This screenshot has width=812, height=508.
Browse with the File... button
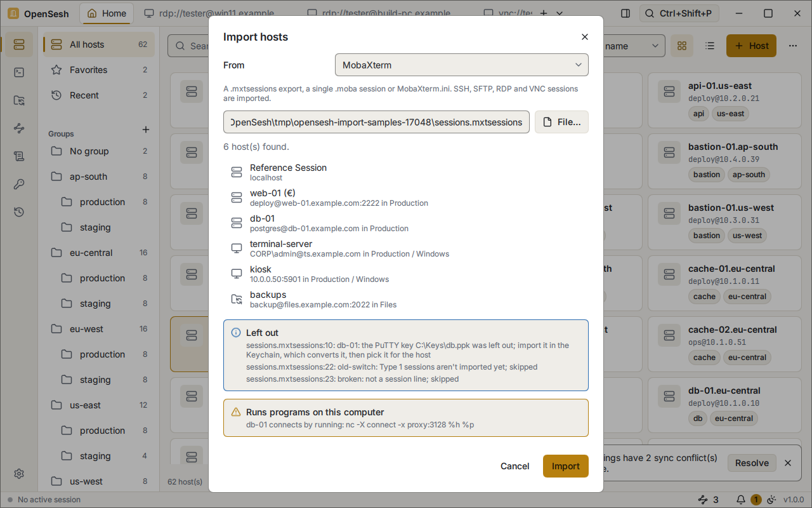pyautogui.click(x=561, y=122)
